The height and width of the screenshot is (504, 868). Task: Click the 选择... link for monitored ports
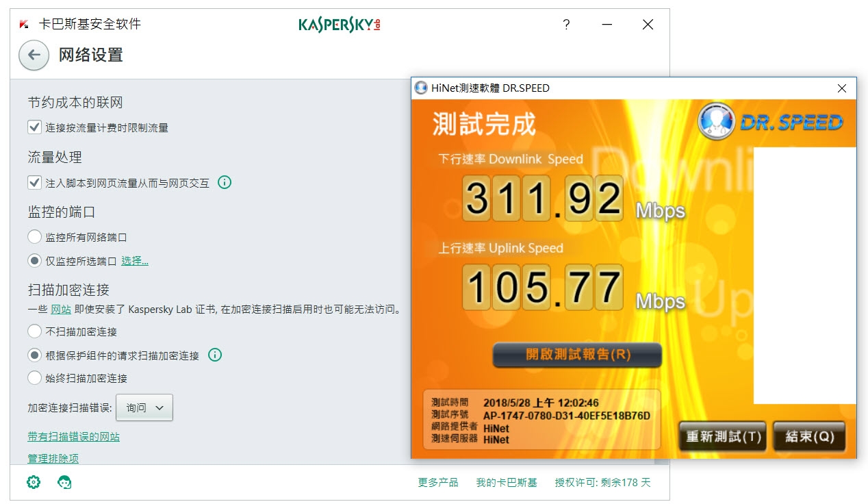[x=135, y=261]
